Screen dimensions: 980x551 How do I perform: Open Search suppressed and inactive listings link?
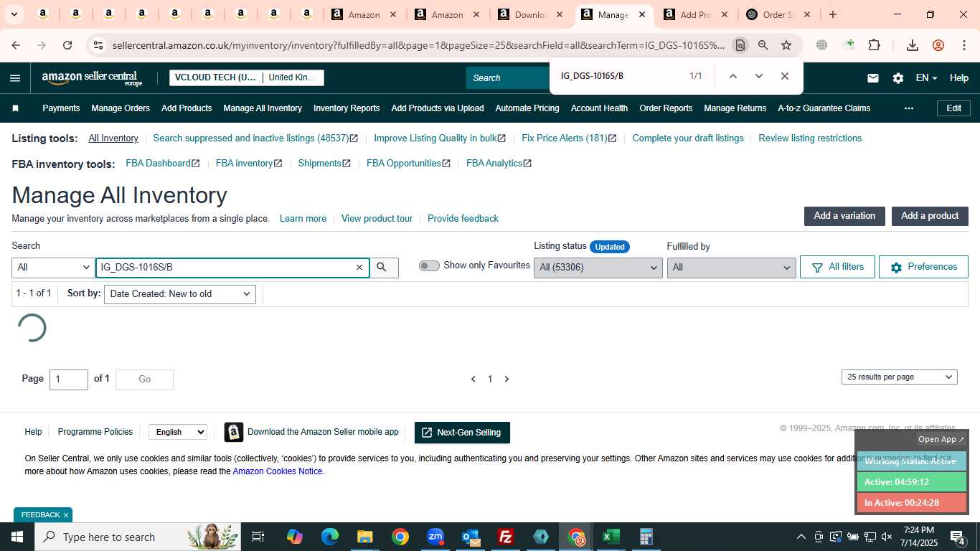pyautogui.click(x=255, y=138)
